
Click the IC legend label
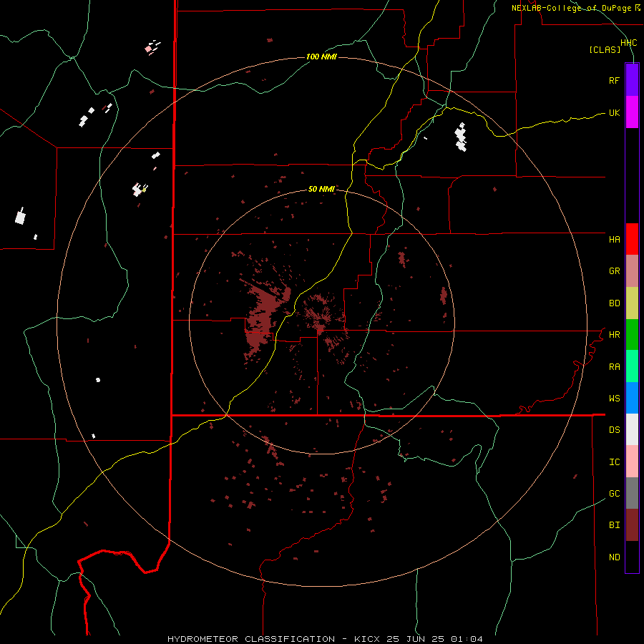[614, 462]
